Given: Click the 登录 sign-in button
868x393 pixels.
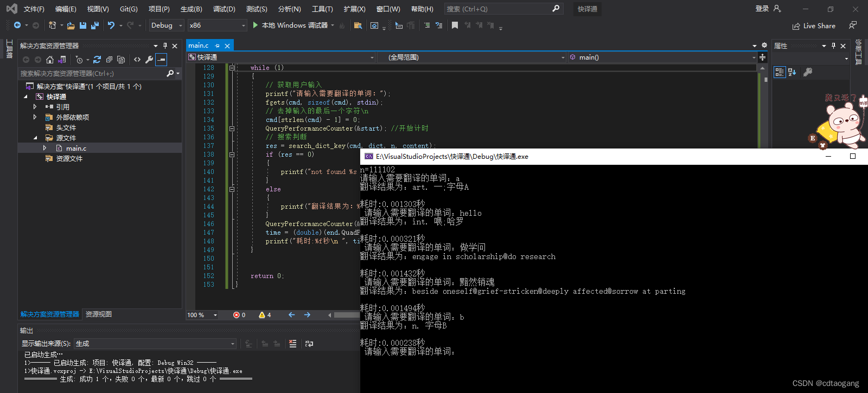Looking at the screenshot, I should [x=768, y=9].
